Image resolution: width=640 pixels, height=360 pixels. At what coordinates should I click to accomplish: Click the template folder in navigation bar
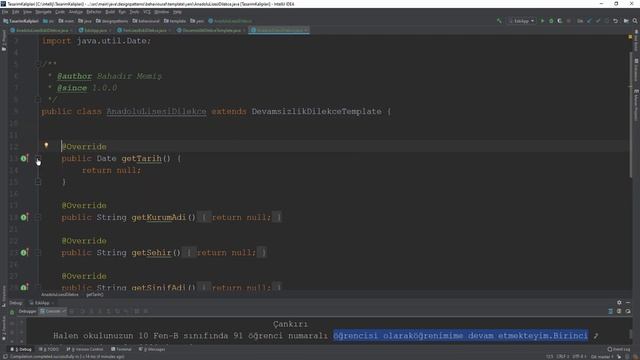click(175, 21)
